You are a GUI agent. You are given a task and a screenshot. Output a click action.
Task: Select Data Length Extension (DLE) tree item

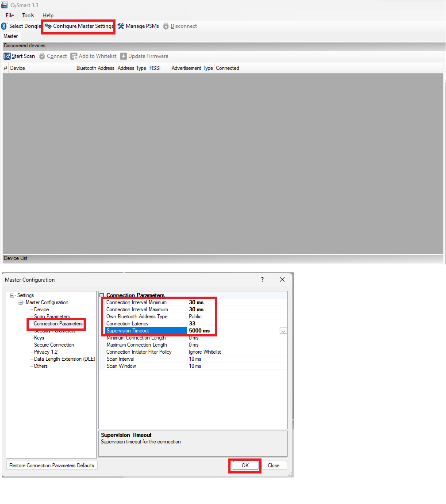[x=65, y=359]
